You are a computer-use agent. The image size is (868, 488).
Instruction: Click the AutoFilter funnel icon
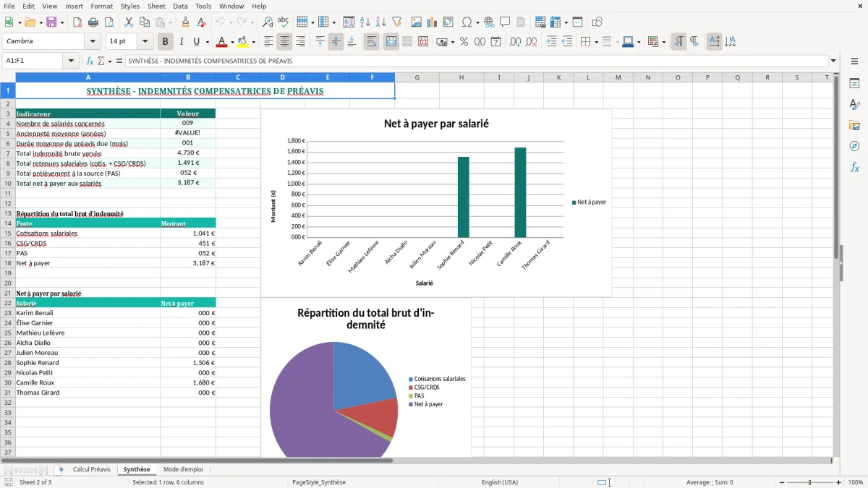396,22
